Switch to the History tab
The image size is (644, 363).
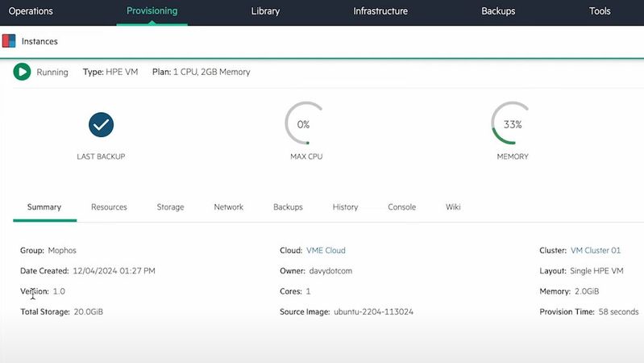coord(346,207)
